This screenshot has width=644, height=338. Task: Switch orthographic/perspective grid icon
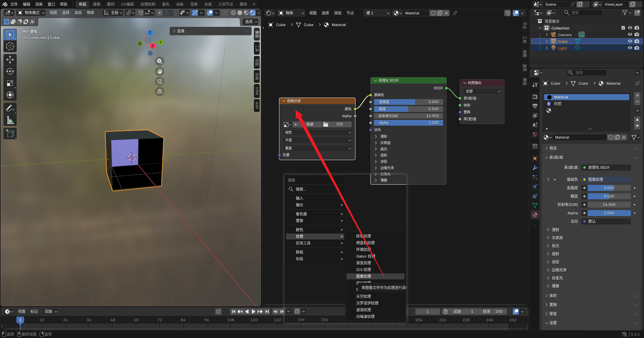click(x=160, y=91)
